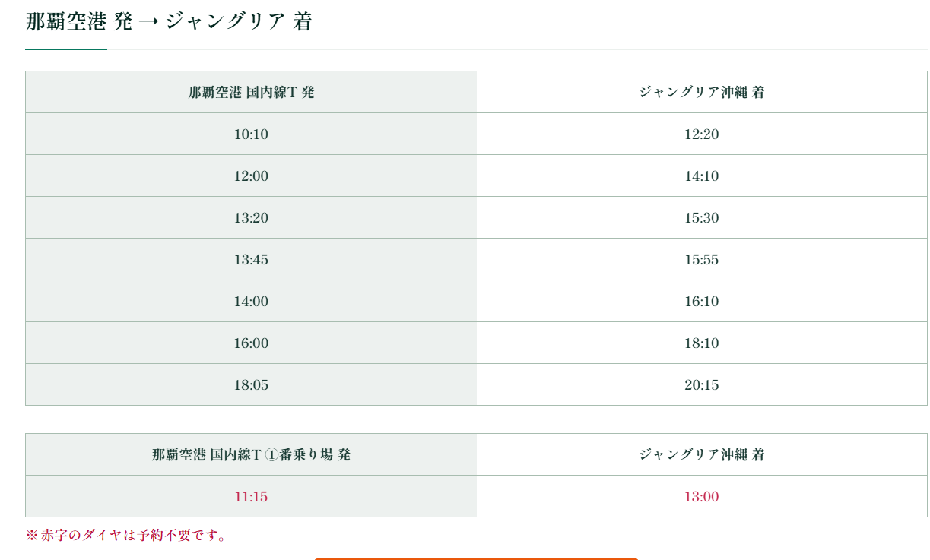
Task: Select the 14:10 arrival time
Action: [x=701, y=176]
